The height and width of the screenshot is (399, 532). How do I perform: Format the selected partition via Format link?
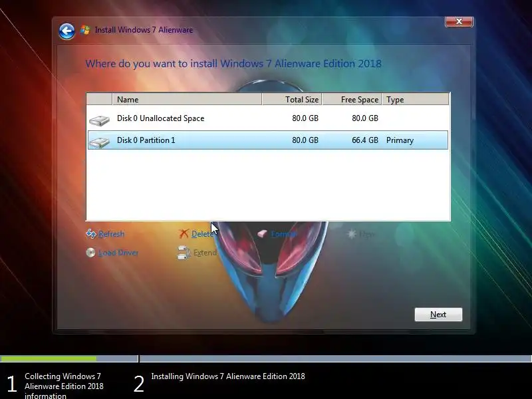(x=284, y=234)
